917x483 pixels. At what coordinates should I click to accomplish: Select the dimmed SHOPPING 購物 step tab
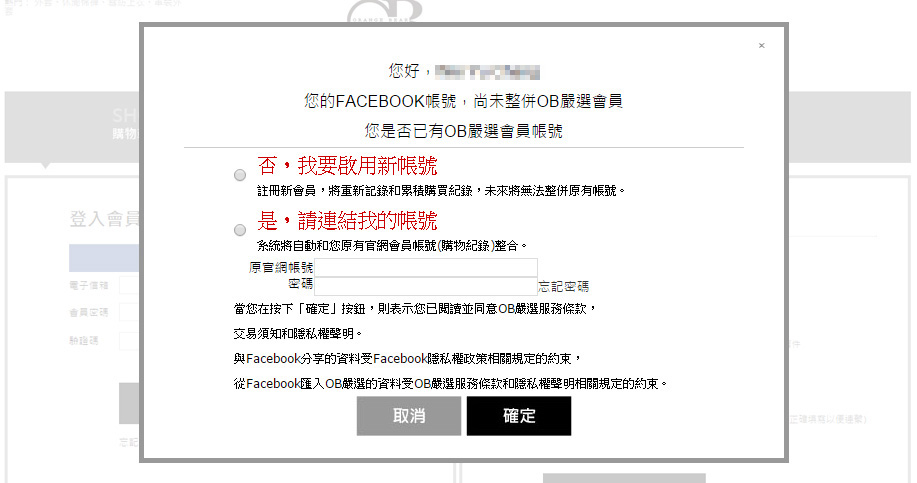pyautogui.click(x=125, y=123)
